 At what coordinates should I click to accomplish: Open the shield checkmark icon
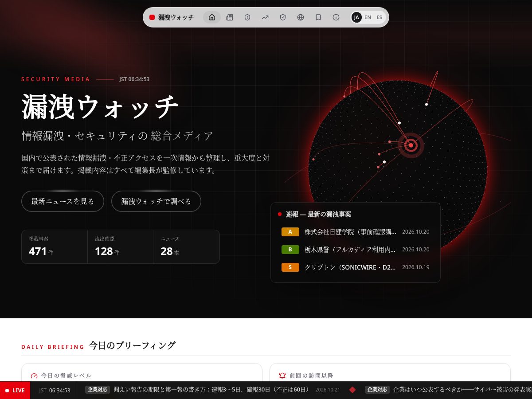point(283,17)
